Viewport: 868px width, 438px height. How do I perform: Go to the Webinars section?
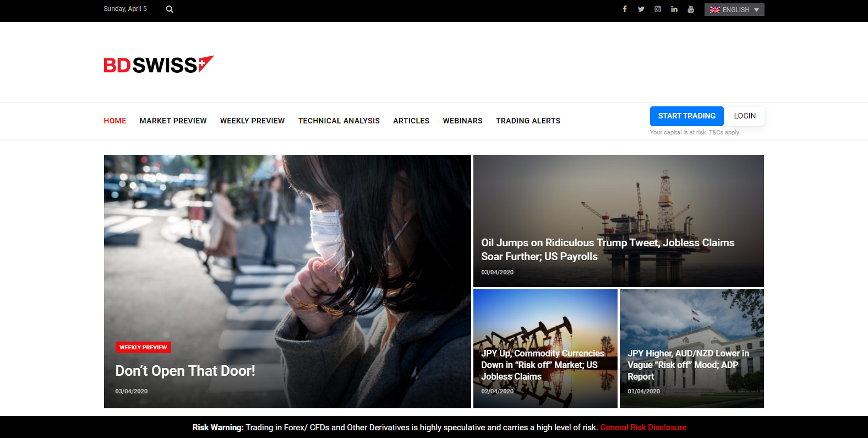tap(463, 121)
